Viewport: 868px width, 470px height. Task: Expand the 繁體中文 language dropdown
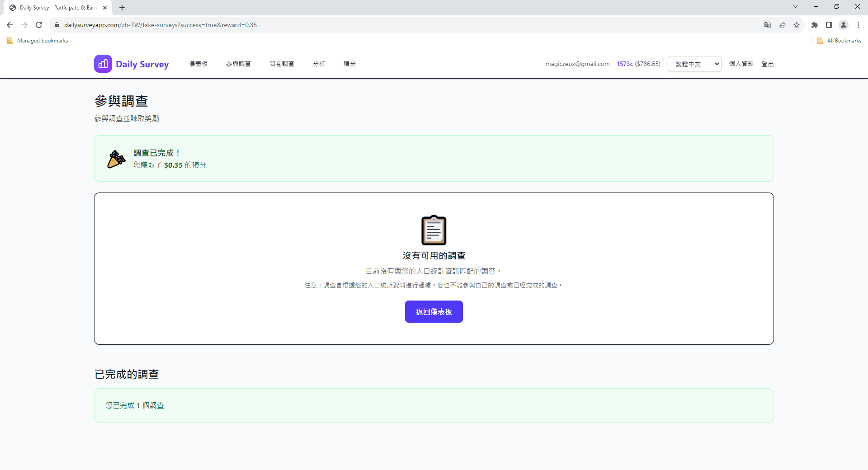coord(694,64)
